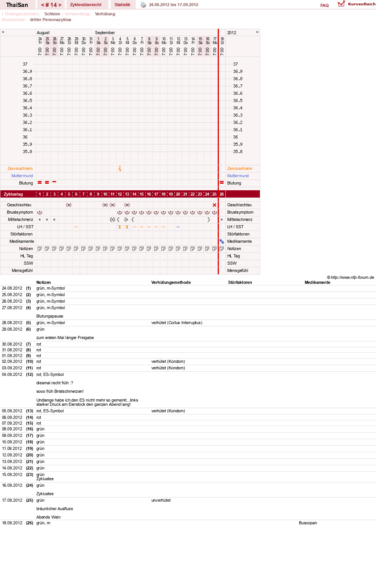Click date 18.09.2012 in notes list
376x588 pixels.
point(12,523)
